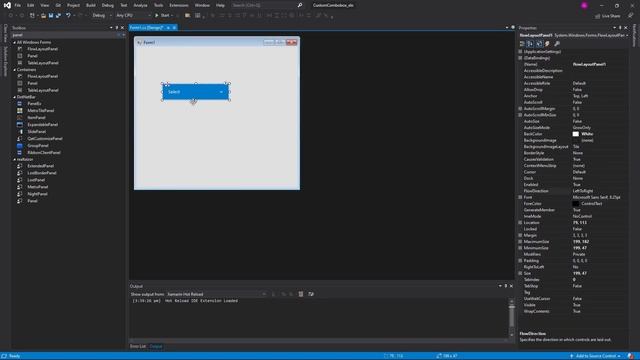
Task: Expand the (DataBindings) property
Action: click(520, 58)
